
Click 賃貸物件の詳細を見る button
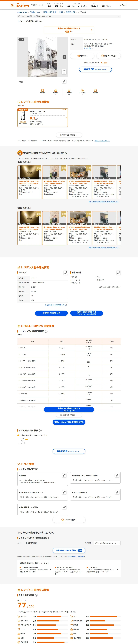coord(51,313)
